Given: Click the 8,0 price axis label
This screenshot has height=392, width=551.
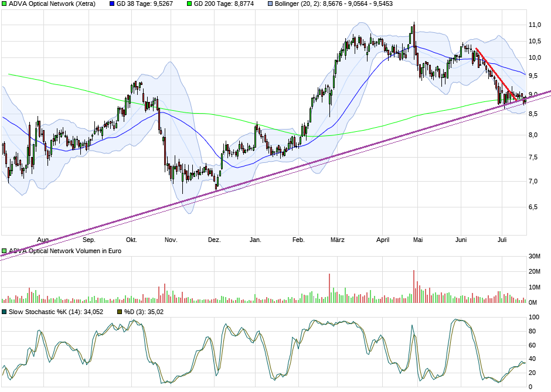Looking at the screenshot, I should [533, 135].
